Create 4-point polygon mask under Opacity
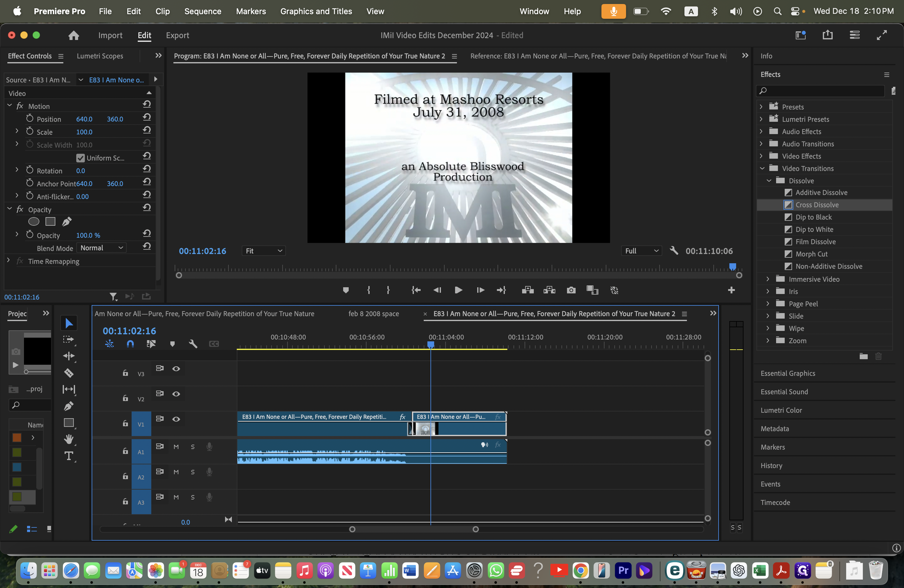This screenshot has width=904, height=588. pos(50,221)
